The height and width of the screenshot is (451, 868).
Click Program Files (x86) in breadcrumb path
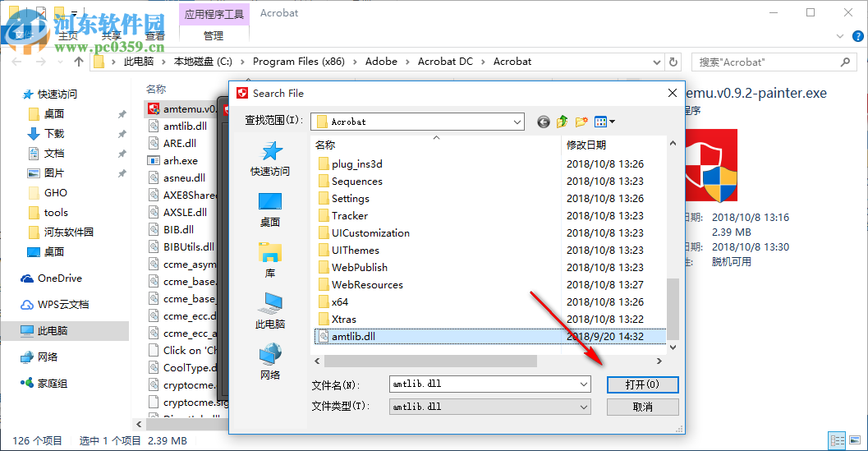298,62
